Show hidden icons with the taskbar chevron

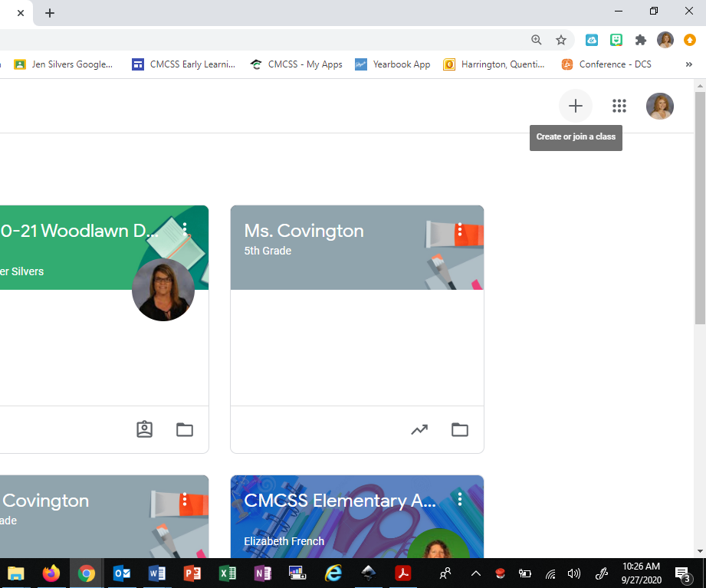point(475,573)
